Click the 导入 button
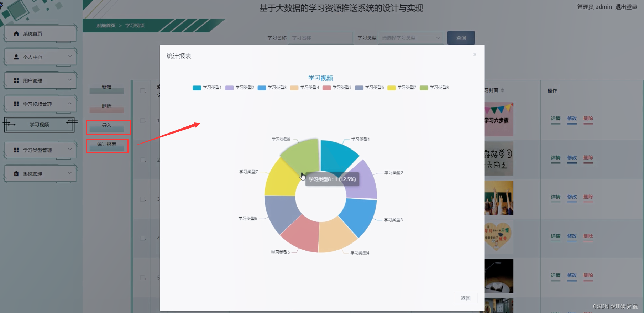 click(x=106, y=127)
